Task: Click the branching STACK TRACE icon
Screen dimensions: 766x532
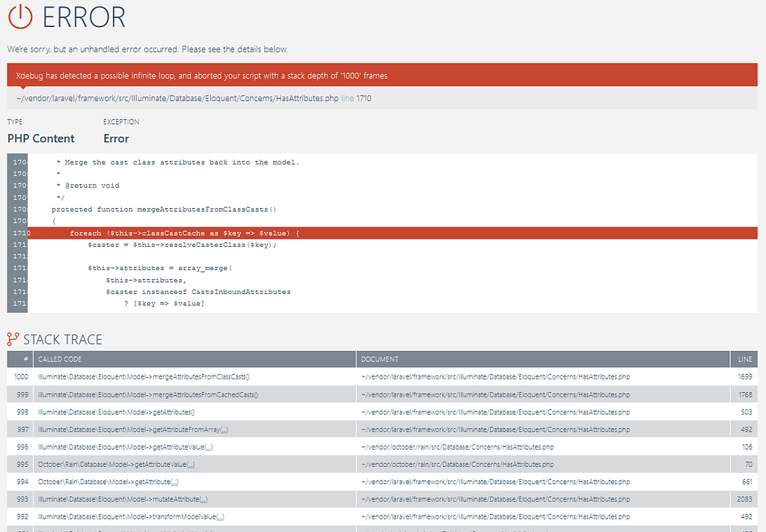Action: 14,339
